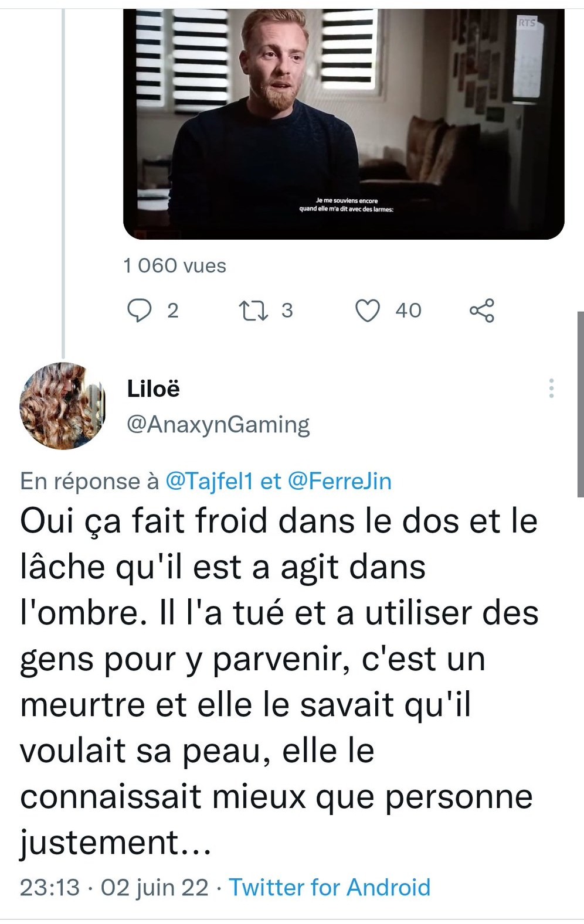This screenshot has height=924, width=584.
Task: Click the RTS logo in the video corner
Action: click(527, 23)
